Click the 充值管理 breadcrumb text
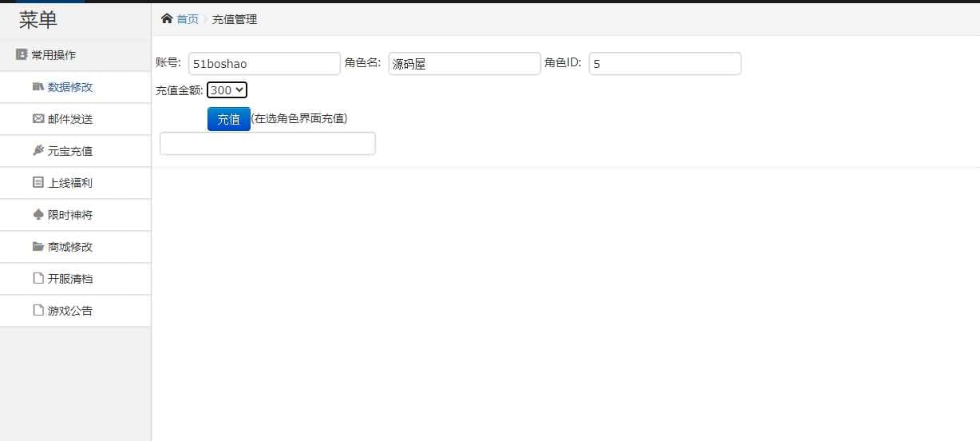This screenshot has height=441, width=980. pyautogui.click(x=235, y=19)
